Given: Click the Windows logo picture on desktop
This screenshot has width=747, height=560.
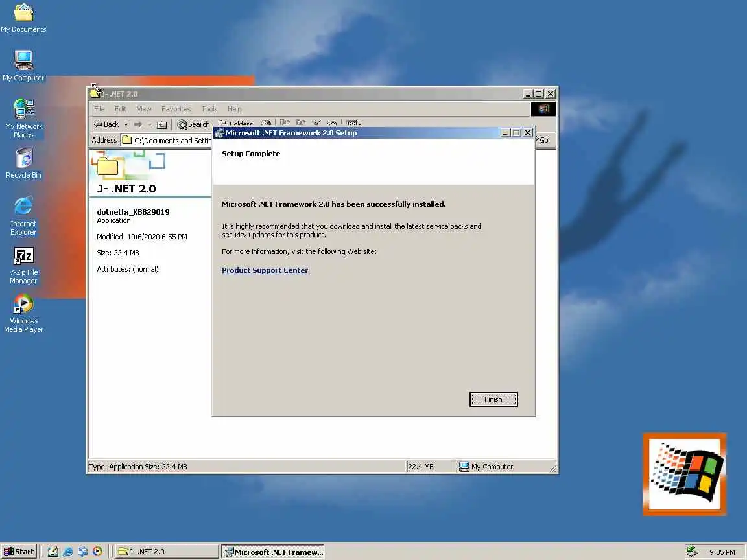Looking at the screenshot, I should (685, 474).
